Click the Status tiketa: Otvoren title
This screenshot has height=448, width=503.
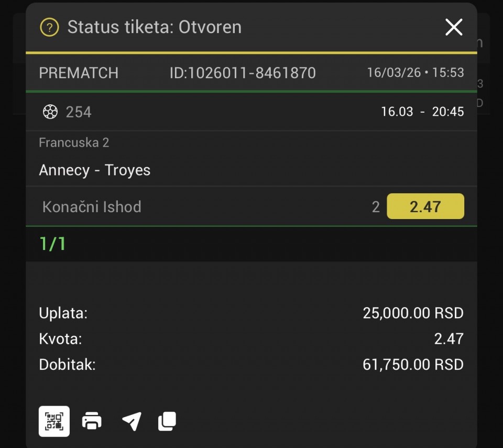point(155,27)
